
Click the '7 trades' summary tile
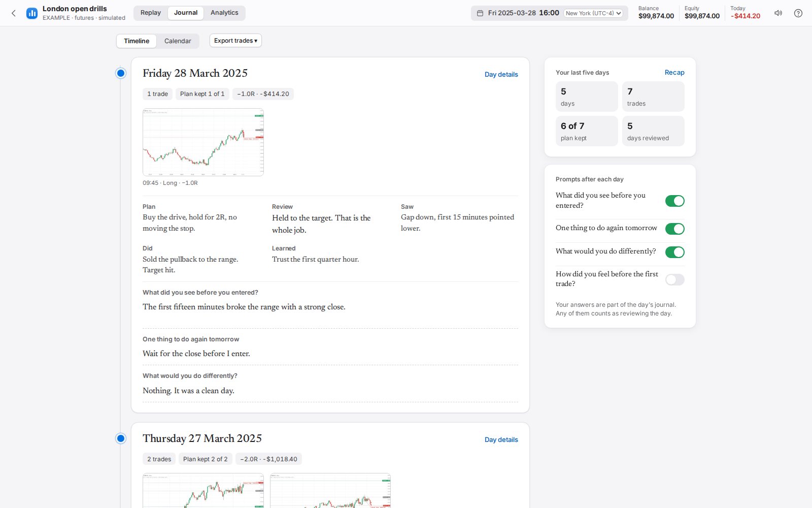(653, 97)
